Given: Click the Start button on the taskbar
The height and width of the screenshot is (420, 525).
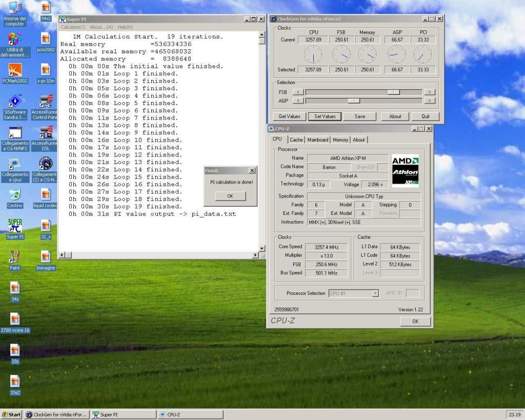Looking at the screenshot, I should [11, 414].
